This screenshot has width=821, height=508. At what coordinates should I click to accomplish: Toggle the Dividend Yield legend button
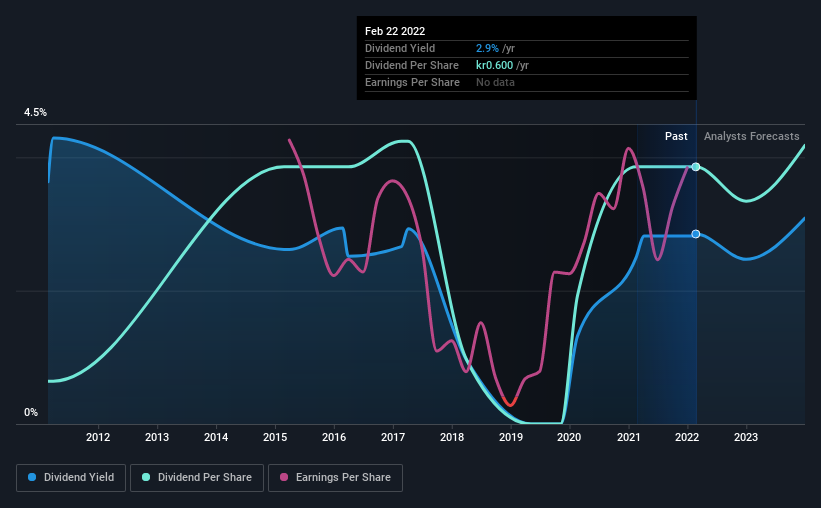point(71,478)
